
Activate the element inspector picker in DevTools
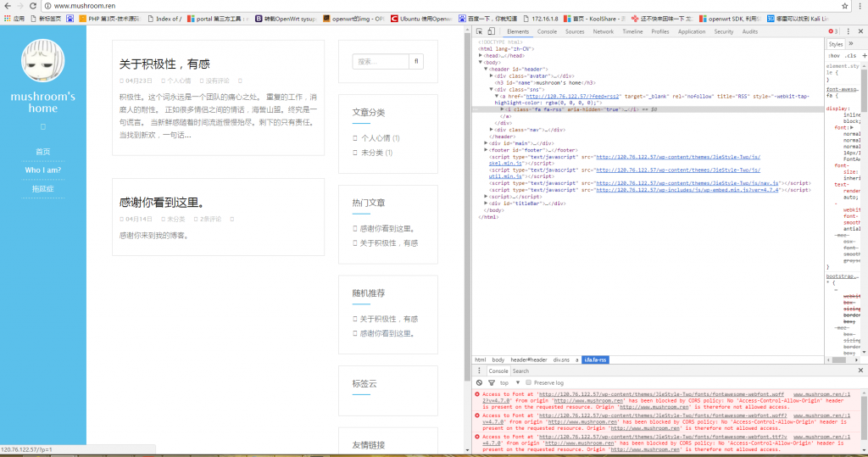tap(480, 31)
